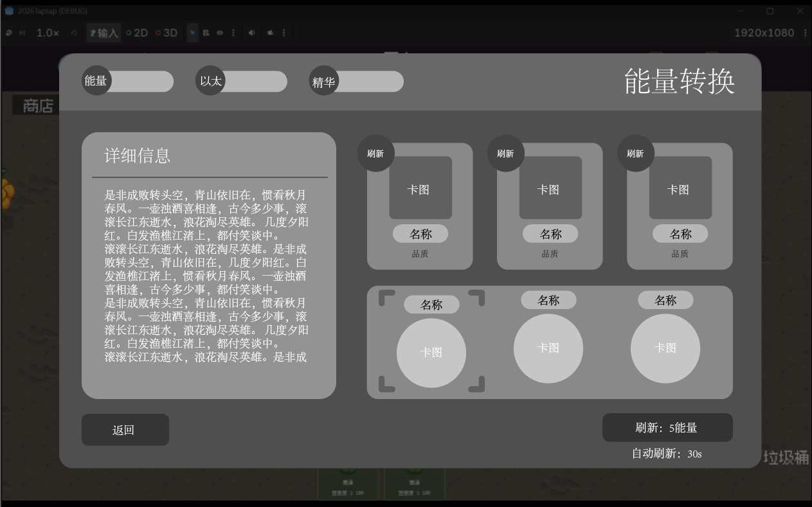Image resolution: width=812 pixels, height=507 pixels.
Task: Select the rightmost circular 卡图 in the bottom row
Action: [x=665, y=348]
